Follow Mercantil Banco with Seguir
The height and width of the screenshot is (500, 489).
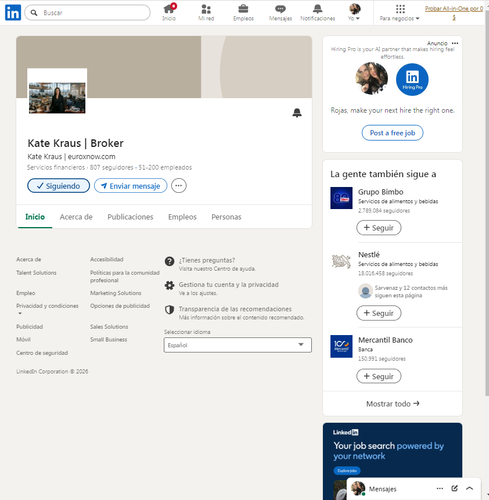pyautogui.click(x=379, y=376)
